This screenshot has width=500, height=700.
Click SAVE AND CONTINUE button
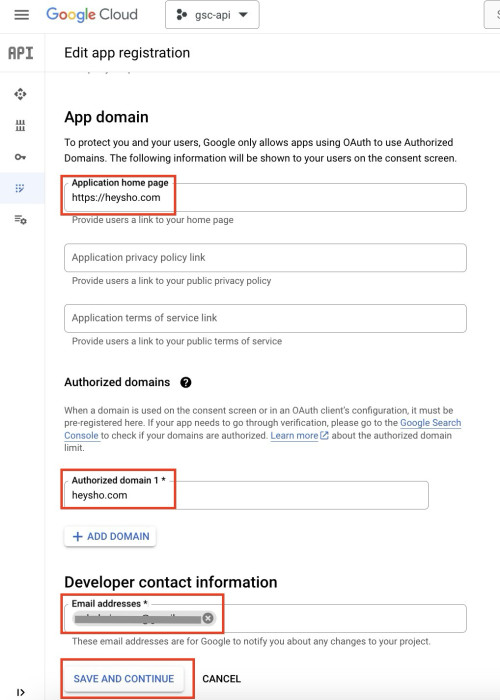tap(124, 679)
